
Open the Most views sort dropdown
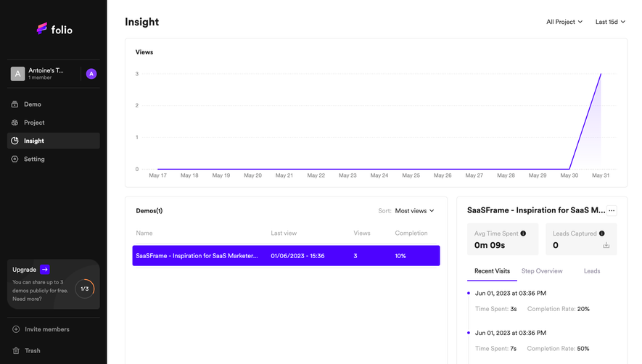(414, 211)
